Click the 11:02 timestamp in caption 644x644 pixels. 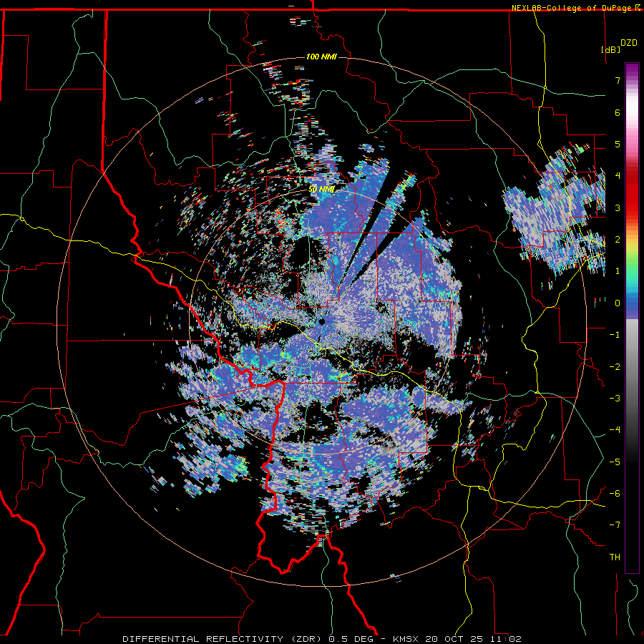tap(505, 639)
